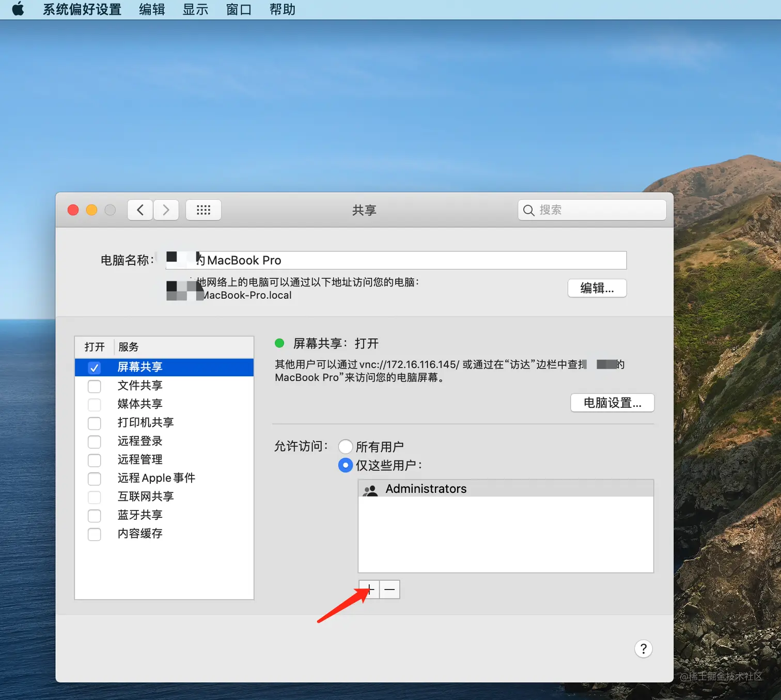This screenshot has width=781, height=700.
Task: Select the 蓝牙共享 service row
Action: [x=164, y=515]
